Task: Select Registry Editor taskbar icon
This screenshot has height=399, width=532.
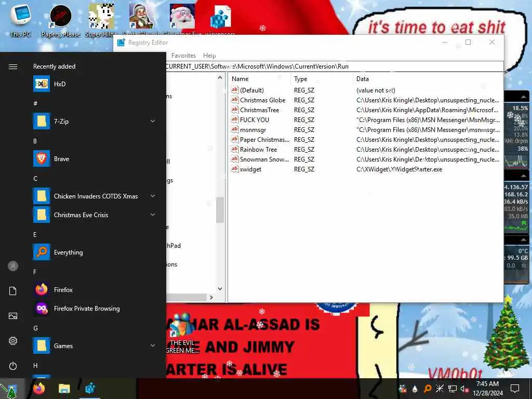Action: 90,389
